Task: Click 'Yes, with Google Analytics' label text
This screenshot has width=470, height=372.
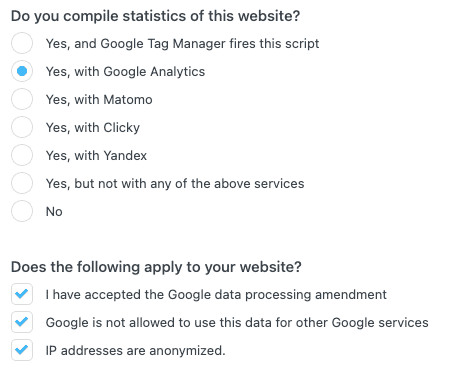Action: (125, 72)
